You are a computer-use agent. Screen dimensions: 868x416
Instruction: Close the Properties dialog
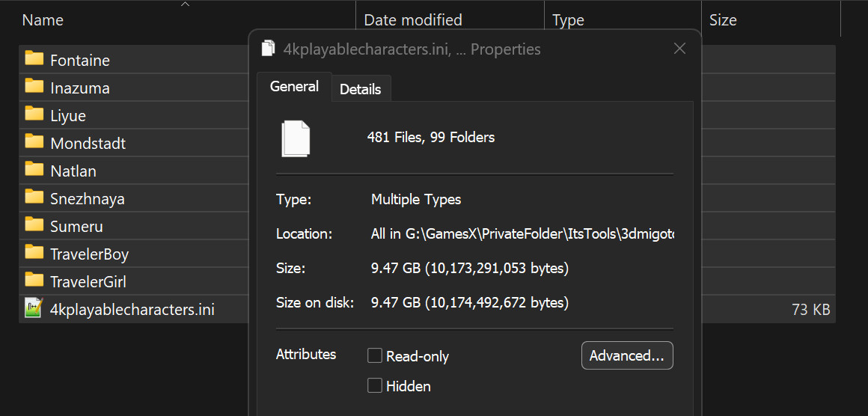click(679, 49)
